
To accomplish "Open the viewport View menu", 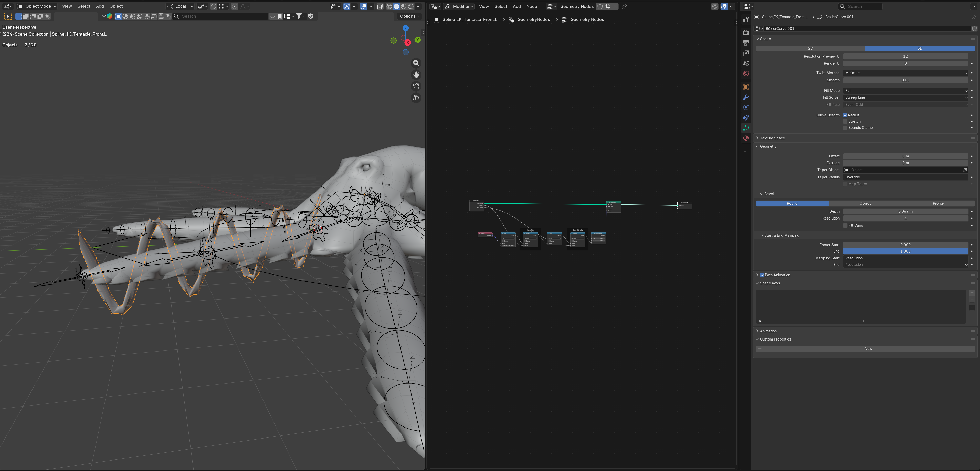I will (67, 6).
